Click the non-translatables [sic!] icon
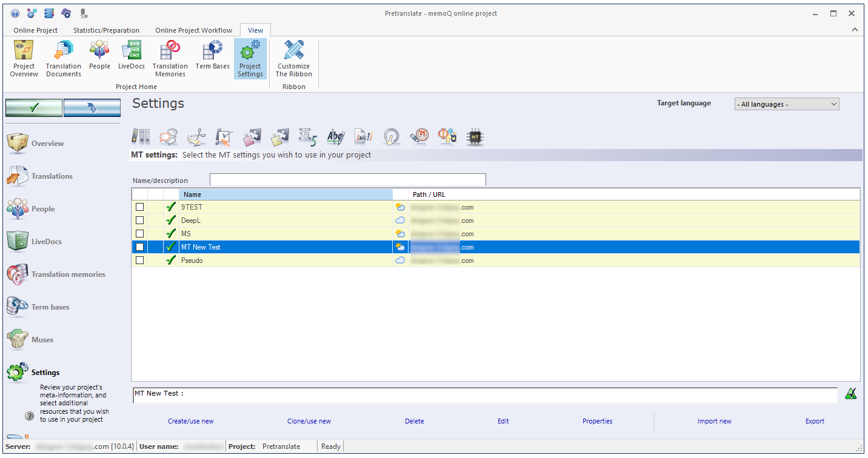Screen dimensions: 868x458 (x=363, y=136)
